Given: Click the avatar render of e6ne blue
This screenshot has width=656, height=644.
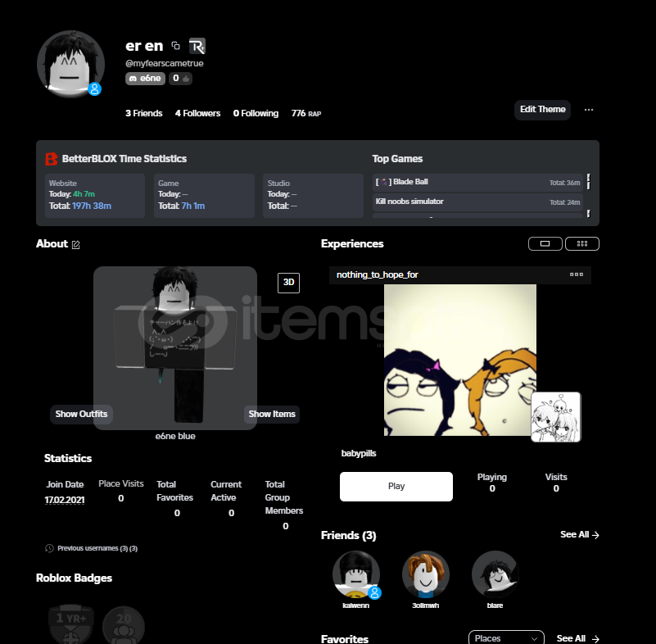Looking at the screenshot, I should (175, 347).
